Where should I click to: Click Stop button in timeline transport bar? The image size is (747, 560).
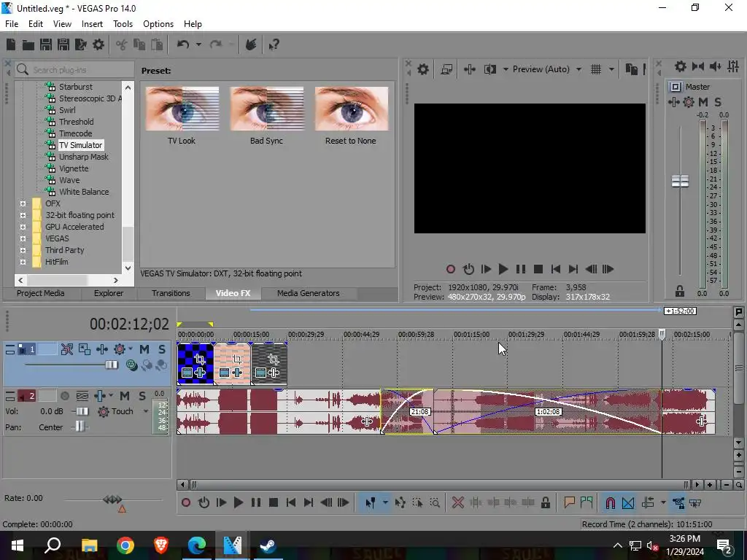pos(274,502)
